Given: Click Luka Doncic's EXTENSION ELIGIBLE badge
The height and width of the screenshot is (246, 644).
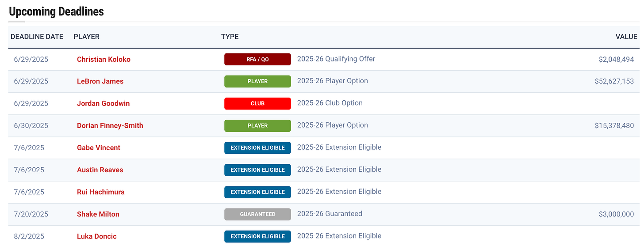Looking at the screenshot, I should pos(257,236).
